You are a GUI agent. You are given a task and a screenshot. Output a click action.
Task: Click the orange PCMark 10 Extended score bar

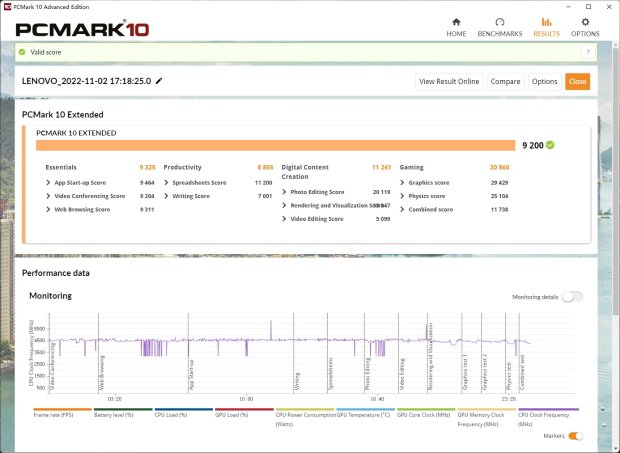point(276,145)
